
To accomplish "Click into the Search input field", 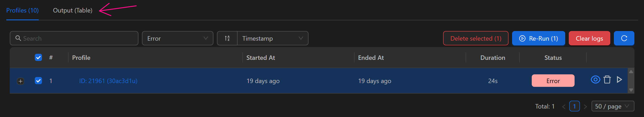I will (x=77, y=38).
